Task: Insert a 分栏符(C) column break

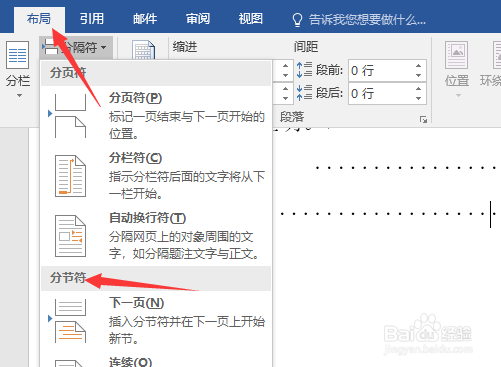Action: tap(156, 175)
